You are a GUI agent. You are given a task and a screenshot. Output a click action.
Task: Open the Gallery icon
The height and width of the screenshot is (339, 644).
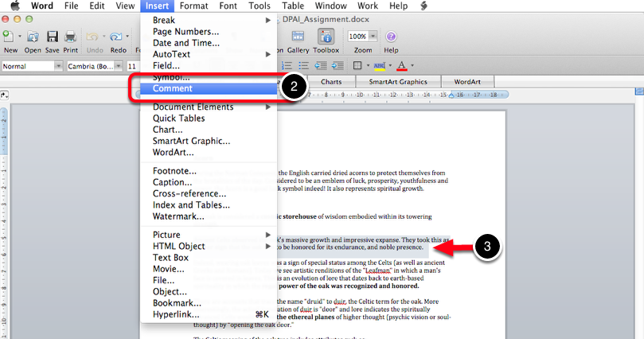point(298,37)
